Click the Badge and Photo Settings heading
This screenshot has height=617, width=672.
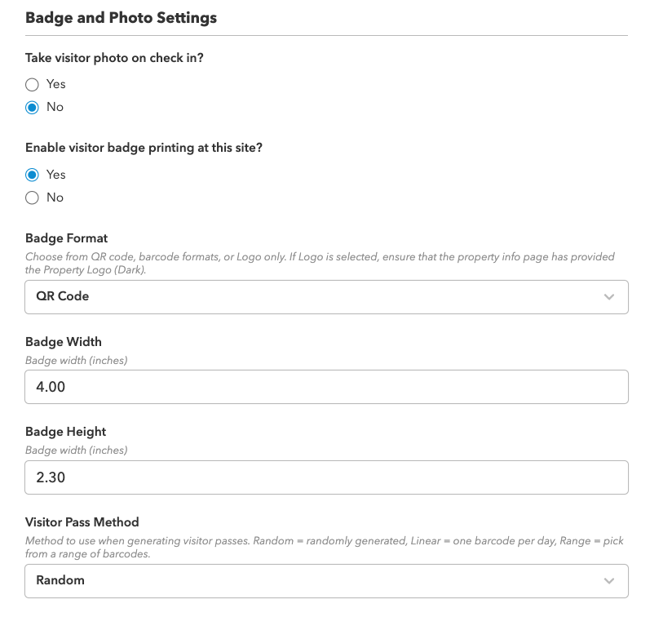(x=122, y=18)
